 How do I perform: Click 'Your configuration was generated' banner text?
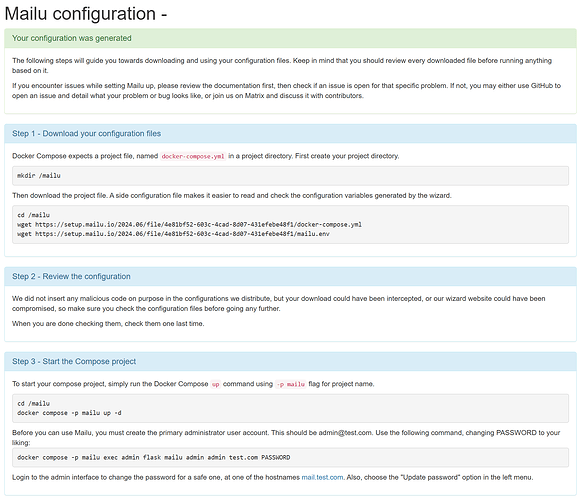click(x=72, y=38)
